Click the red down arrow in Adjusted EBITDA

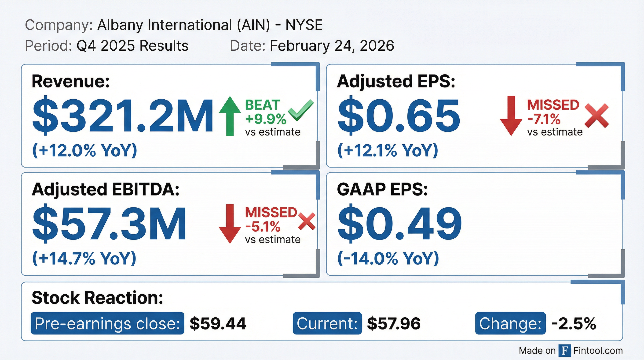[x=230, y=224]
